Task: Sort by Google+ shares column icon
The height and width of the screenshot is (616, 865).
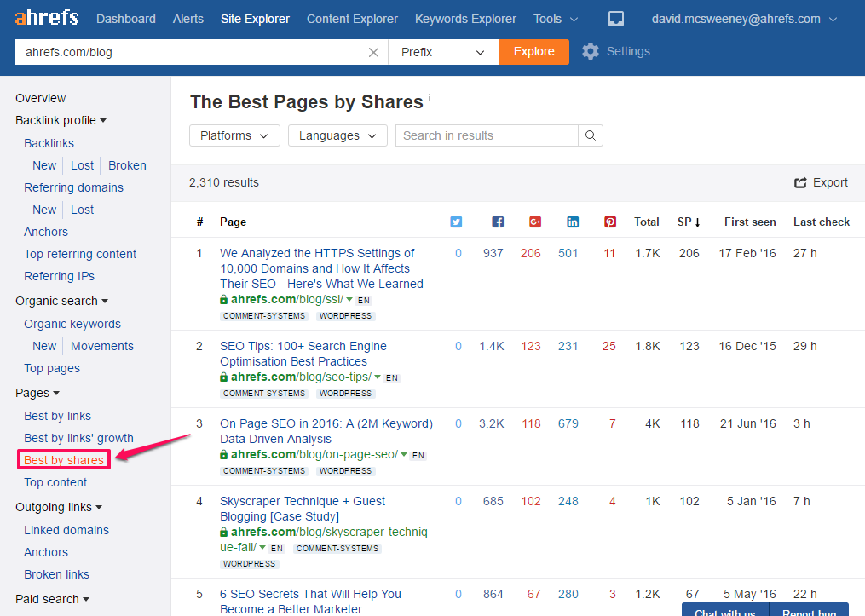Action: [535, 222]
